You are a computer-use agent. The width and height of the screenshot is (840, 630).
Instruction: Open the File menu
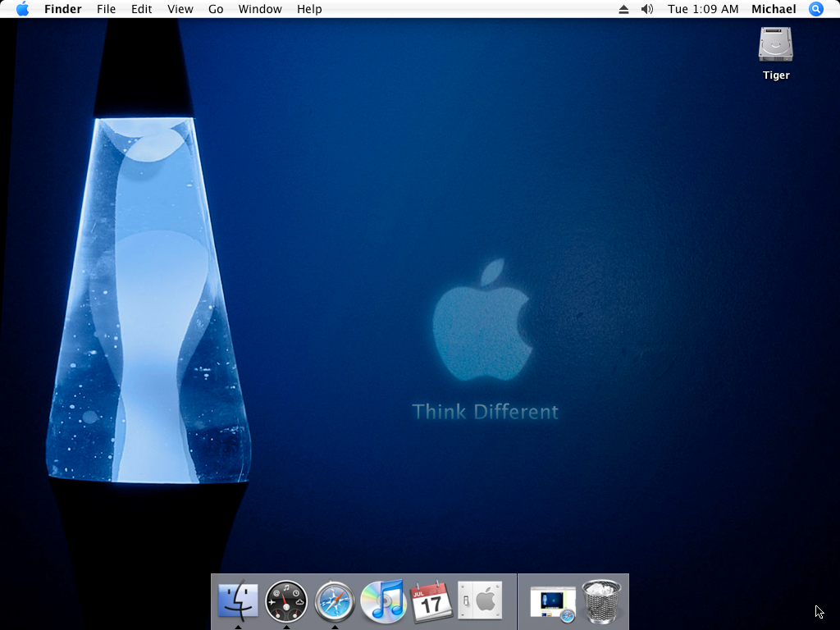(106, 9)
